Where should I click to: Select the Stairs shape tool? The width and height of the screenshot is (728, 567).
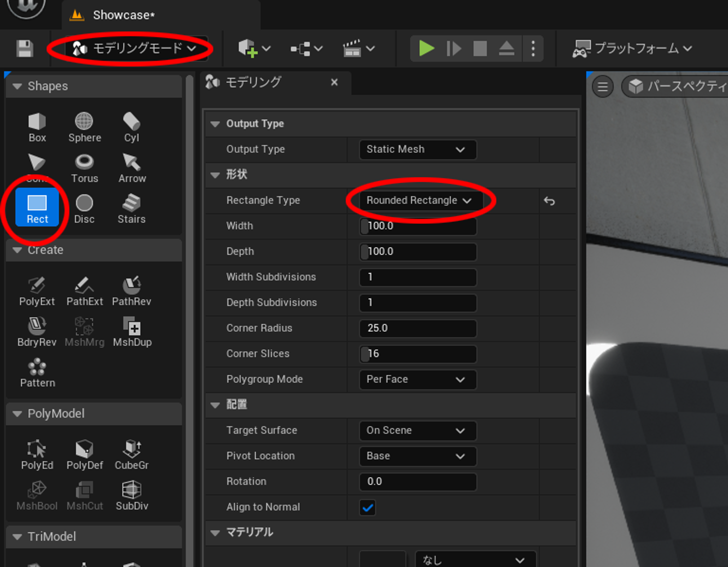coord(132,209)
